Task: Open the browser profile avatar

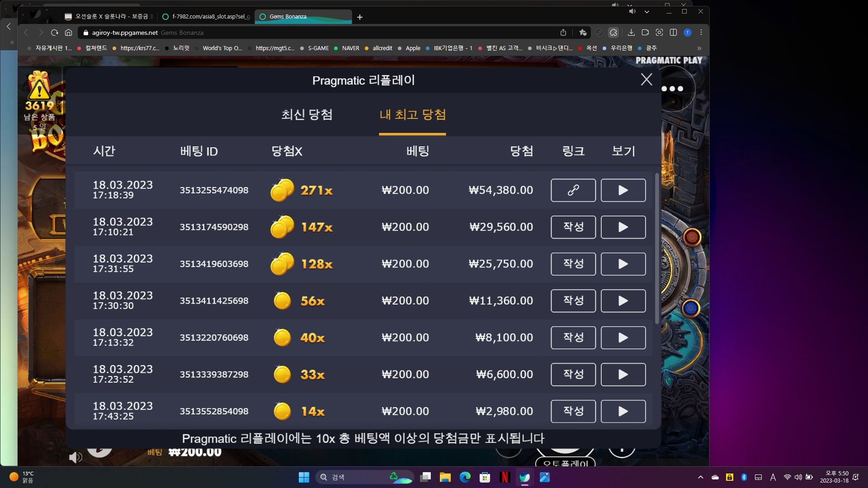Action: (x=688, y=33)
